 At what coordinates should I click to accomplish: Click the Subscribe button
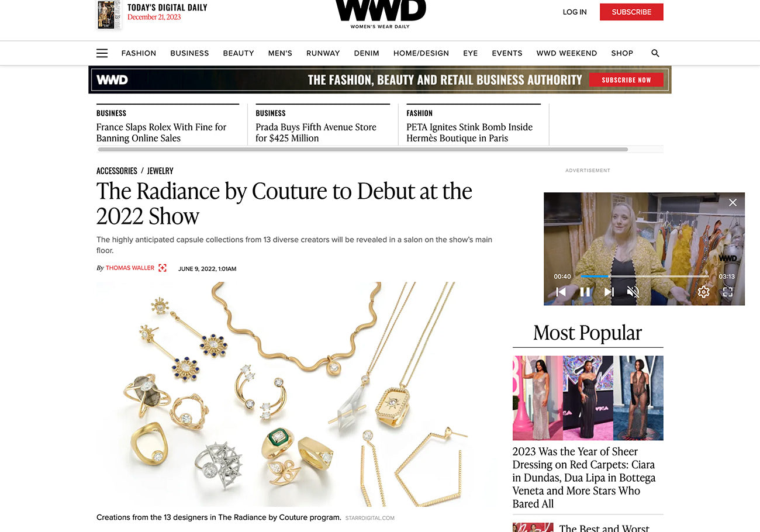point(631,12)
